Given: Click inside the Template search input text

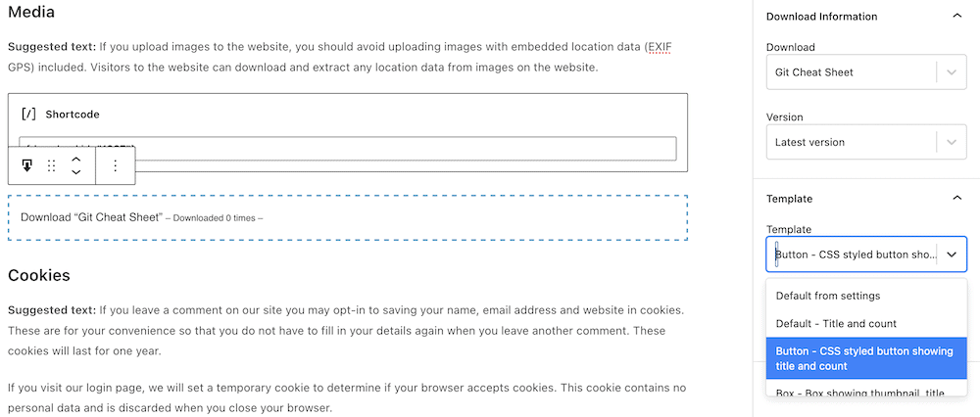Looking at the screenshot, I should (853, 255).
